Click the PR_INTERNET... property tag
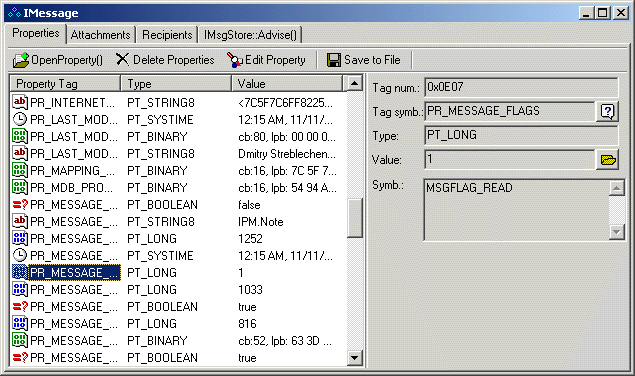 coord(72,103)
